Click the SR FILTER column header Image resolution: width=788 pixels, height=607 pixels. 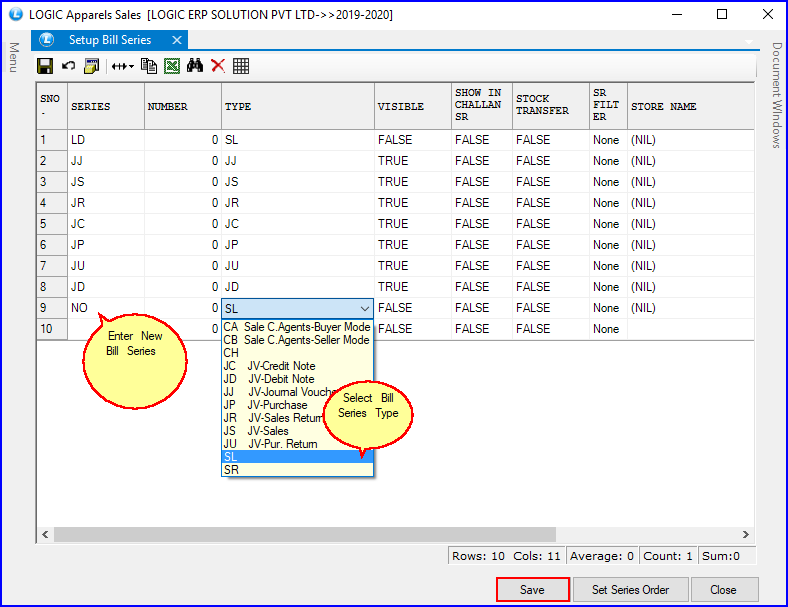coord(608,105)
